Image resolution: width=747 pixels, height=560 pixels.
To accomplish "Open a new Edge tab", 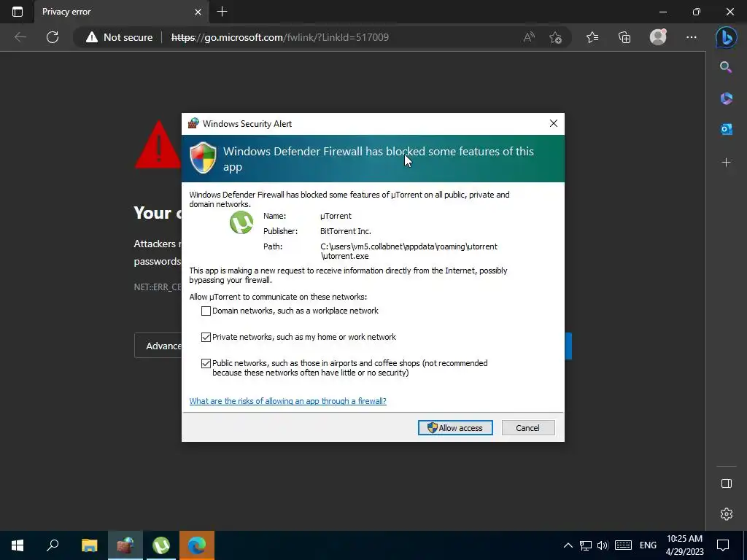I will [222, 12].
